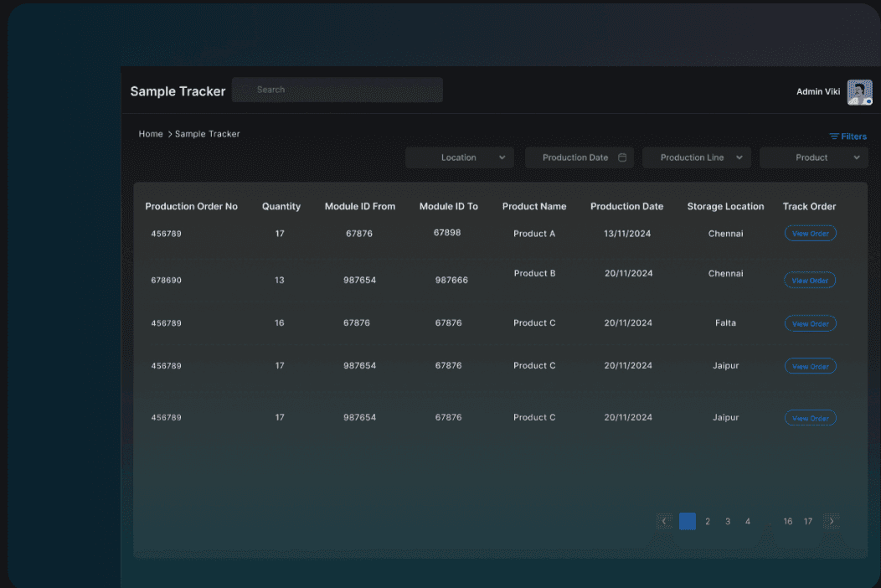
Task: Click the previous page arrow in pagination
Action: point(664,521)
